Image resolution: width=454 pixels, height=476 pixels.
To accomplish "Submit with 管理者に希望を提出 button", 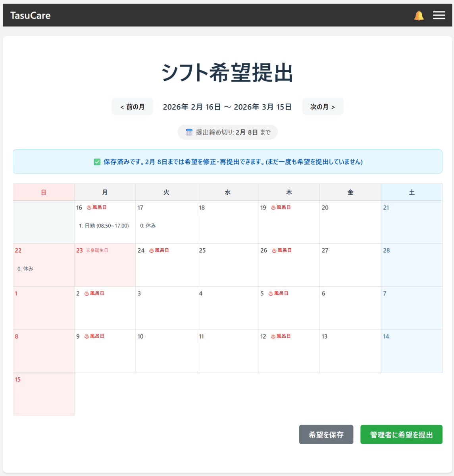I will (x=401, y=435).
